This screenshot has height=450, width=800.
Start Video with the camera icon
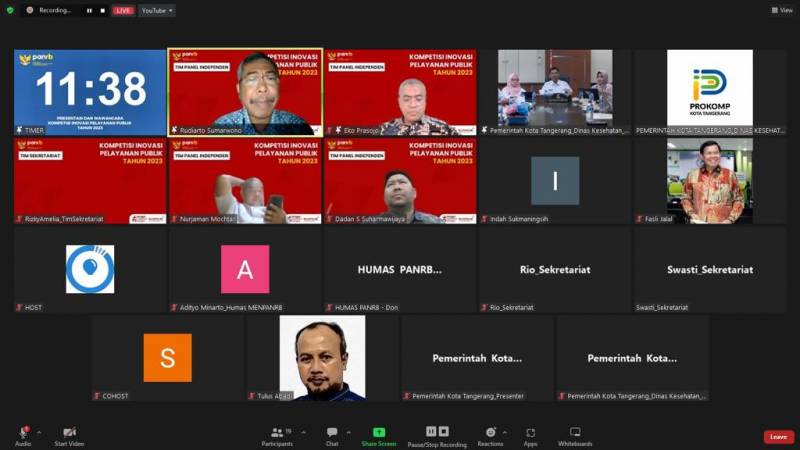pyautogui.click(x=69, y=433)
